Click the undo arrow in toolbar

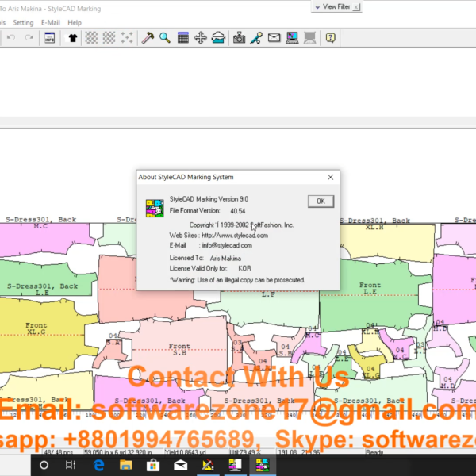coord(10,37)
